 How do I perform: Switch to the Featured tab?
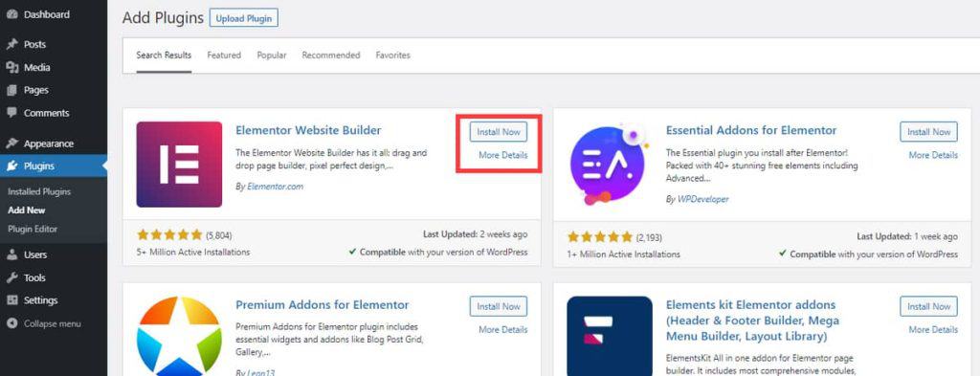coord(224,55)
